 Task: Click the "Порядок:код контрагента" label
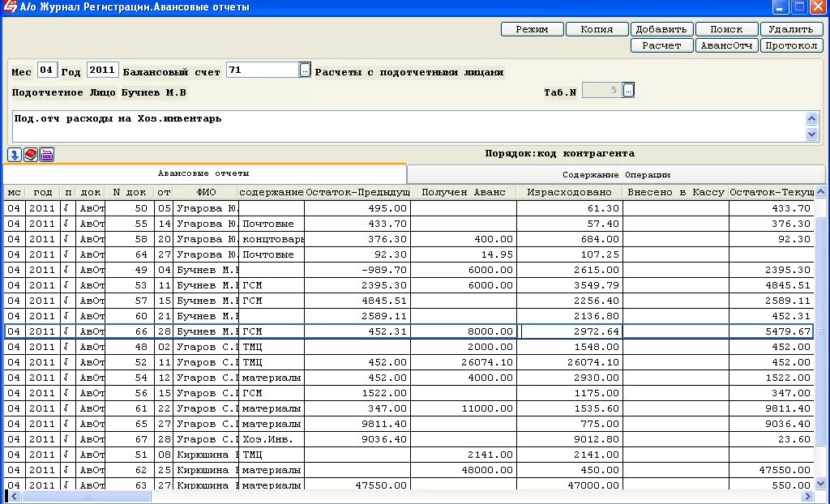(559, 153)
